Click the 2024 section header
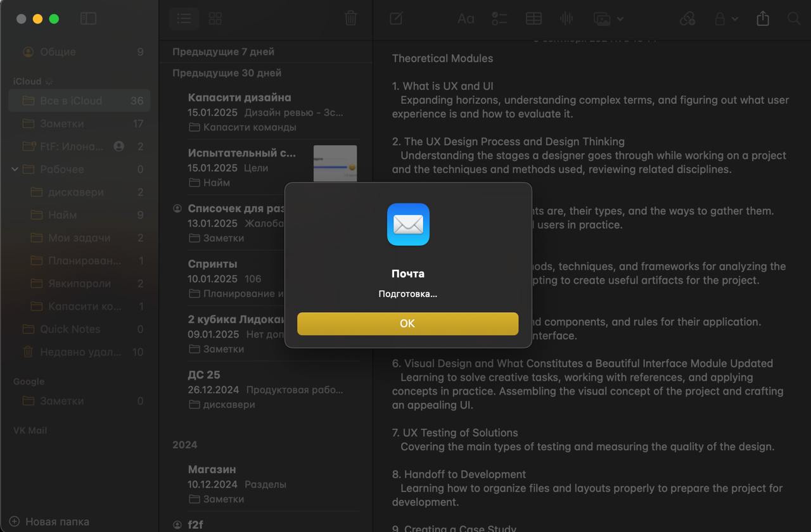 tap(184, 445)
